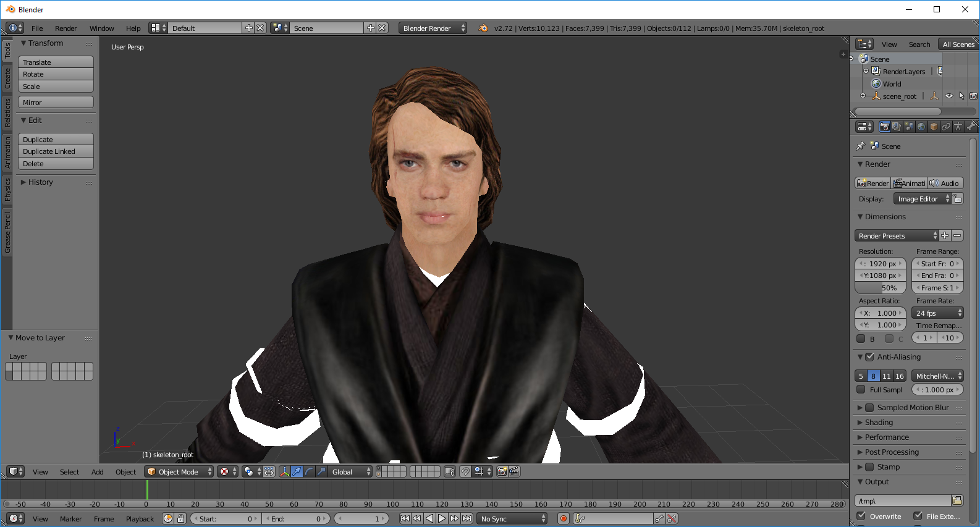Open the File menu
The image size is (980, 527).
37,28
